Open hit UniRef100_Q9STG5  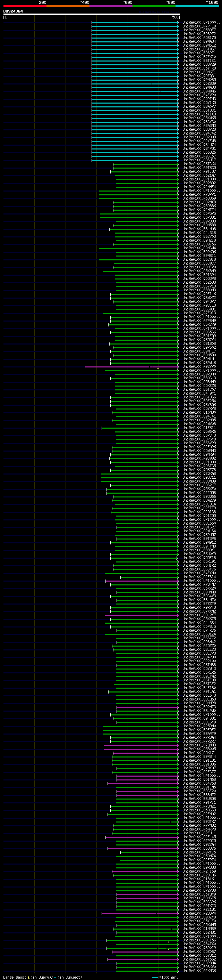coord(199,466)
